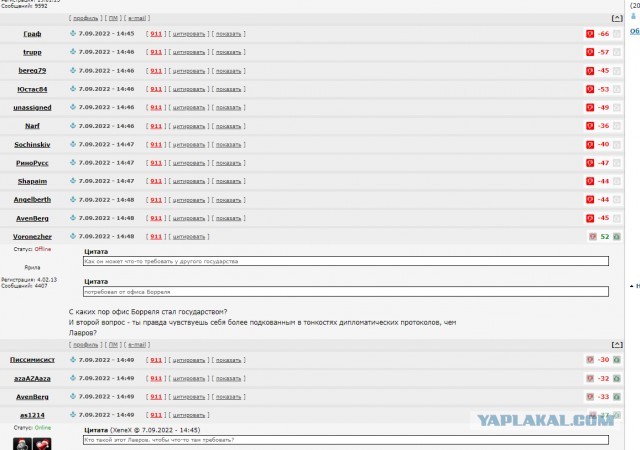This screenshot has height=450, width=640.
Task: Click red minus icon next to РиноРусс rating
Action: pyautogui.click(x=590, y=163)
